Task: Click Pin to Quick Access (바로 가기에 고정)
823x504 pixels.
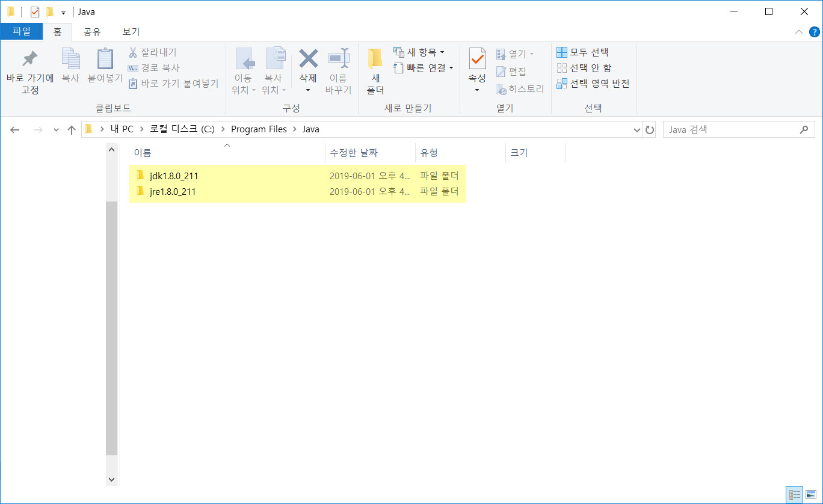Action: 29,71
